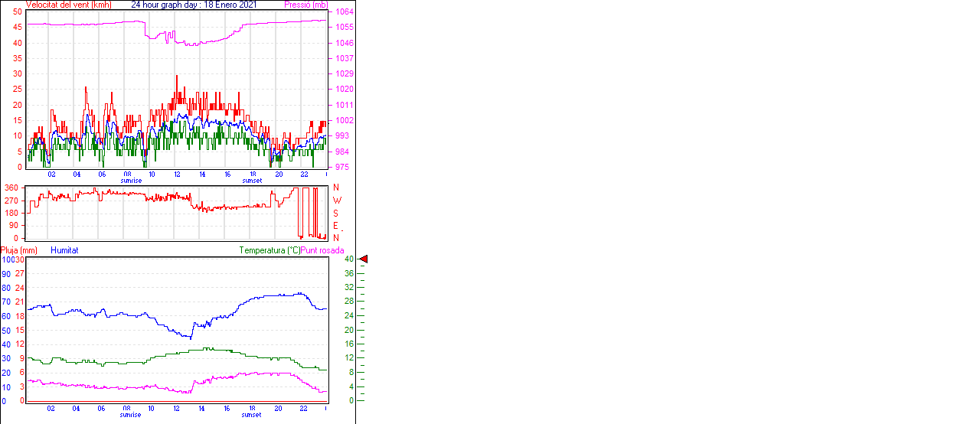Click the 360 value on wind direction axis
The width and height of the screenshot is (980, 424).
point(11,188)
